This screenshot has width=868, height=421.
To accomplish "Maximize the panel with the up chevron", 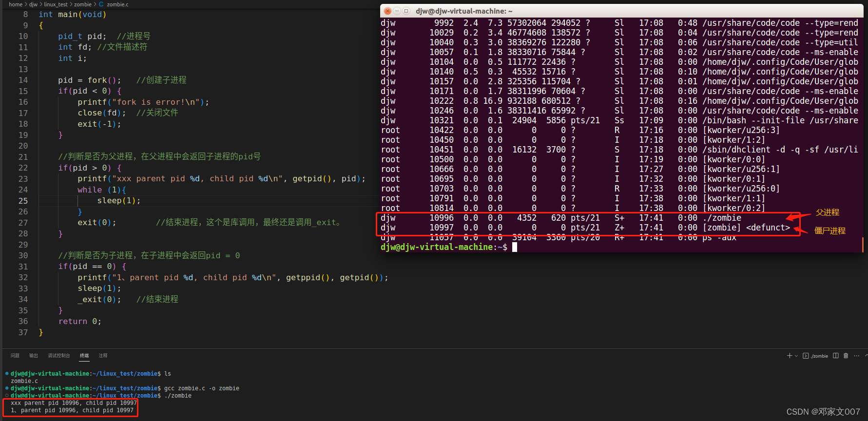I will click(x=866, y=356).
